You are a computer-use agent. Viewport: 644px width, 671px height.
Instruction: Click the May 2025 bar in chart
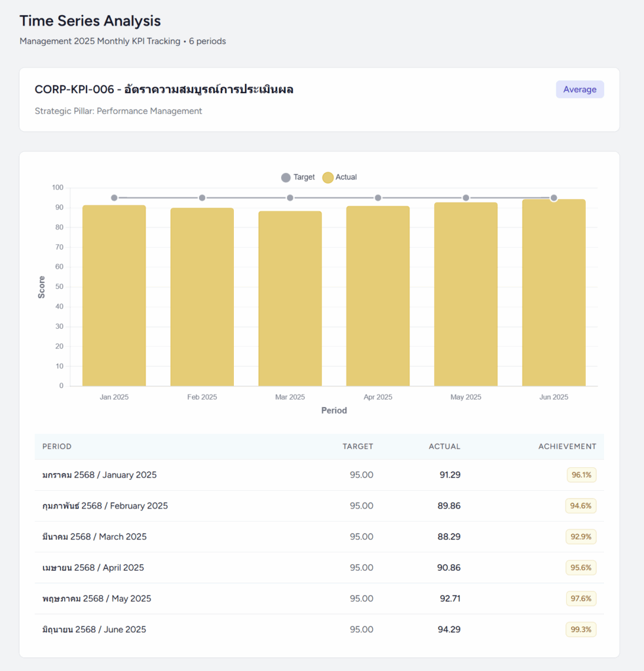(x=466, y=295)
